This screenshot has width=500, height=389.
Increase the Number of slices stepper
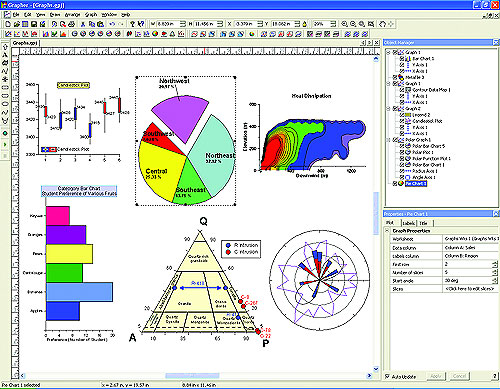click(495, 271)
